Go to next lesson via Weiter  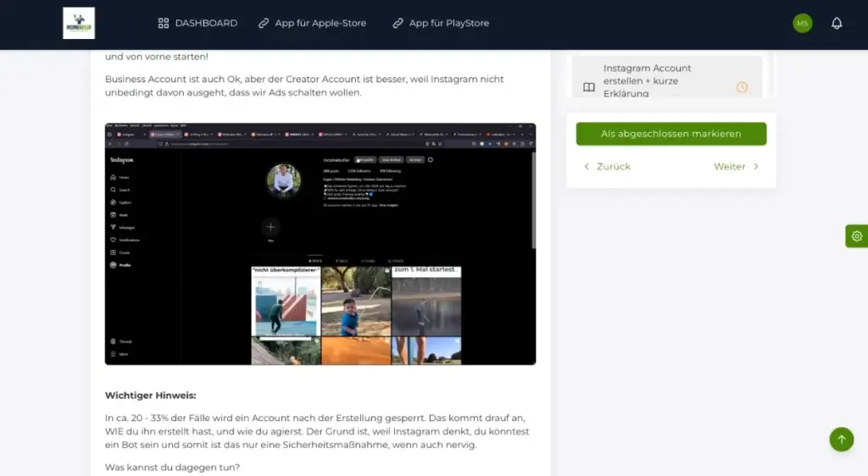[729, 167]
